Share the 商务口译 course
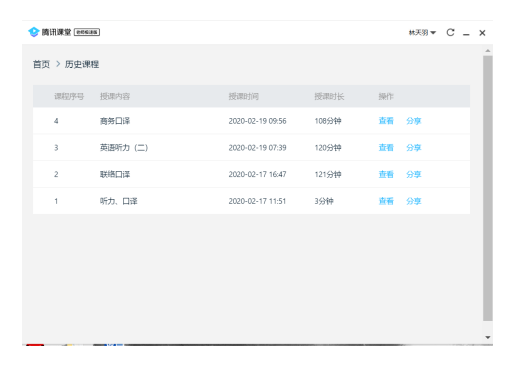 coord(414,121)
